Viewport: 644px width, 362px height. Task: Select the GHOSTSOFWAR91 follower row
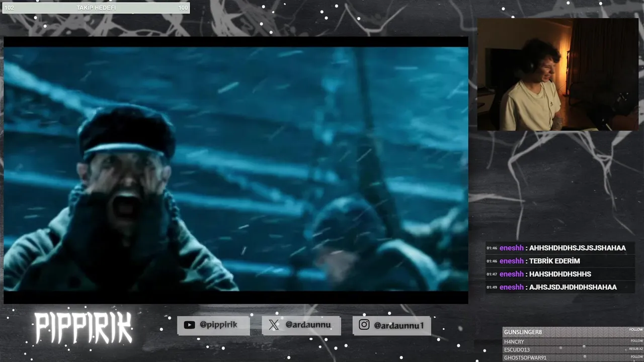573,357
